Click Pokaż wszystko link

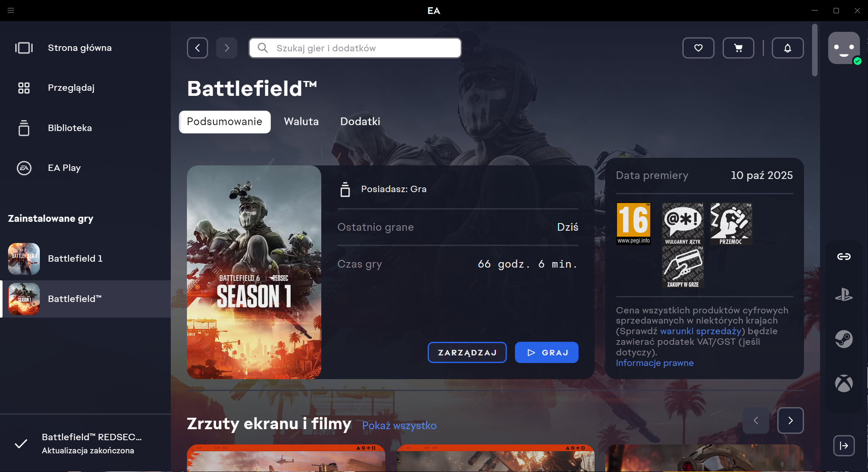click(x=399, y=425)
